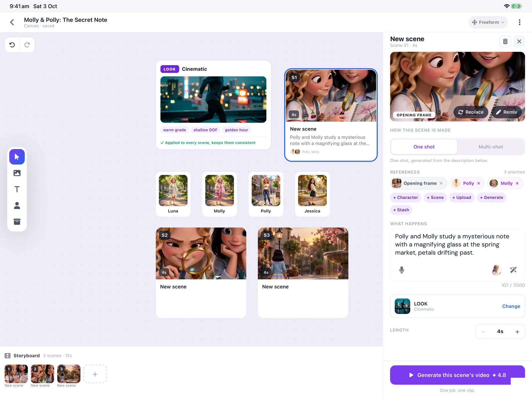532x399 pixels.
Task: Increase scene length with plus
Action: click(517, 332)
